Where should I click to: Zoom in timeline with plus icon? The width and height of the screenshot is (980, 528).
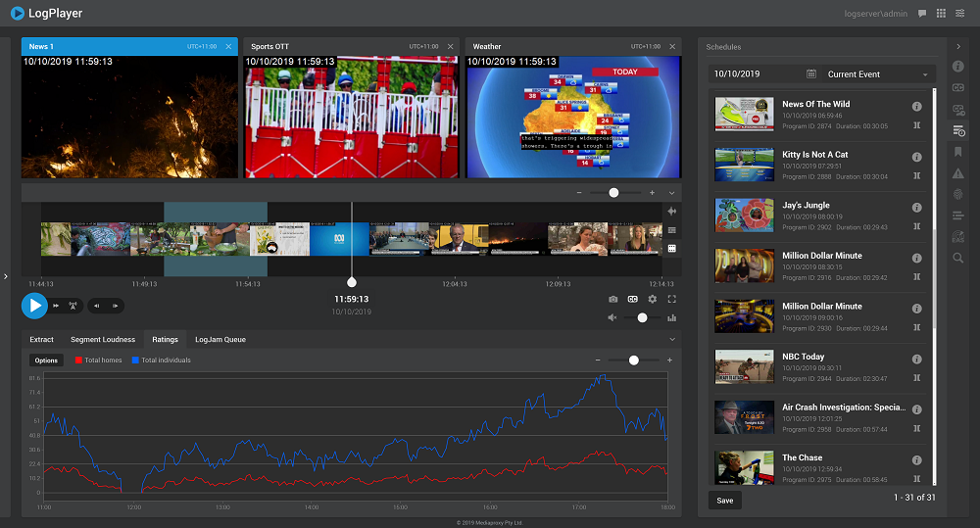[652, 192]
